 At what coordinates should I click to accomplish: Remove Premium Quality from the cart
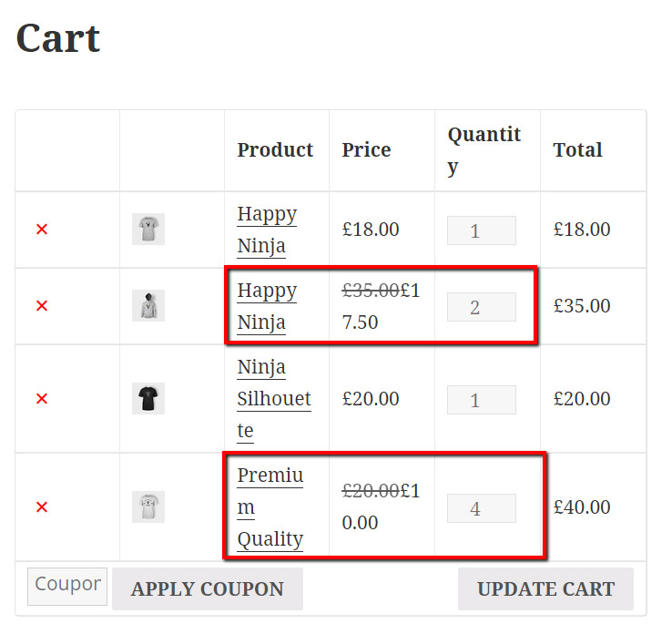(42, 506)
